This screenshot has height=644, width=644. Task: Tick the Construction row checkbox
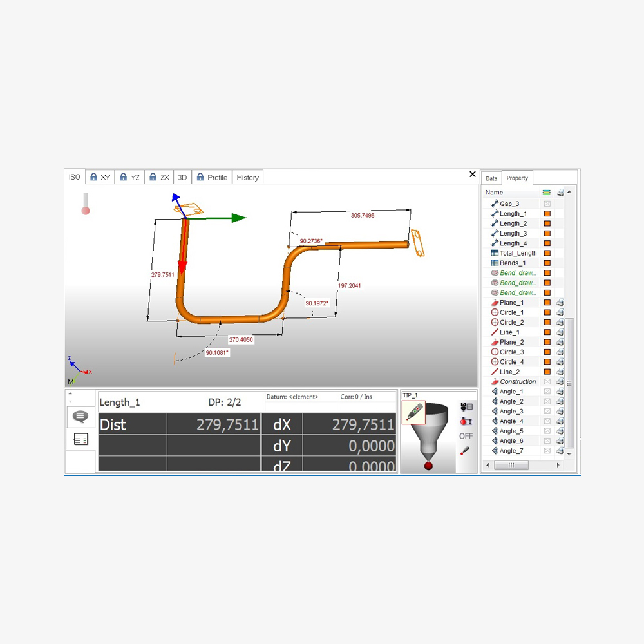pos(547,382)
